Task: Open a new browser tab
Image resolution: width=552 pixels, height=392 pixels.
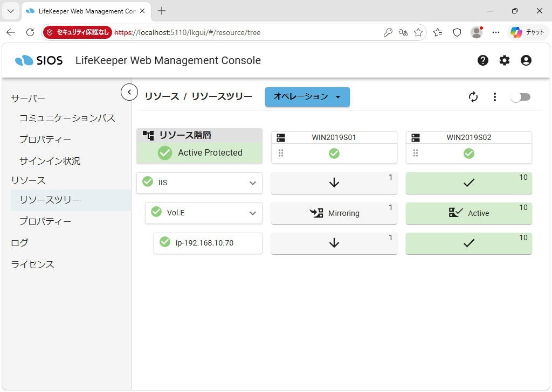Action: (162, 11)
